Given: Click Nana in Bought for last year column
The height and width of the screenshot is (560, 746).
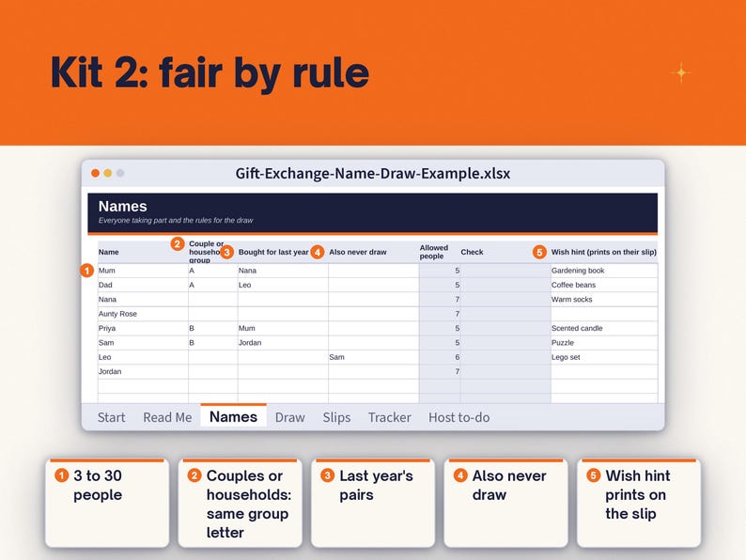Looking at the screenshot, I should [x=283, y=271].
